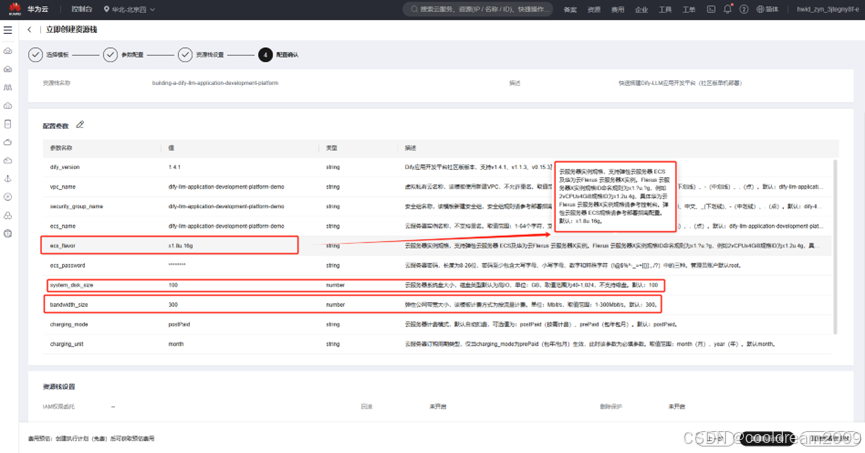This screenshot has height=453, width=865.
Task: Open the 工单 menu
Action: coord(688,9)
